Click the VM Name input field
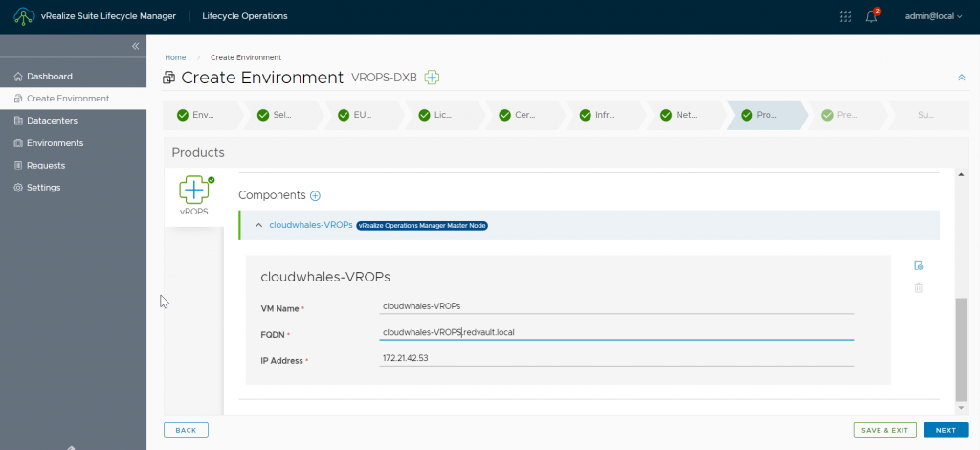Image resolution: width=980 pixels, height=450 pixels. 616,306
